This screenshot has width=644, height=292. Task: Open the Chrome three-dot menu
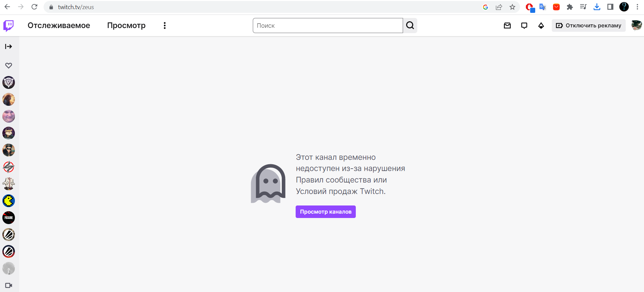tap(637, 7)
